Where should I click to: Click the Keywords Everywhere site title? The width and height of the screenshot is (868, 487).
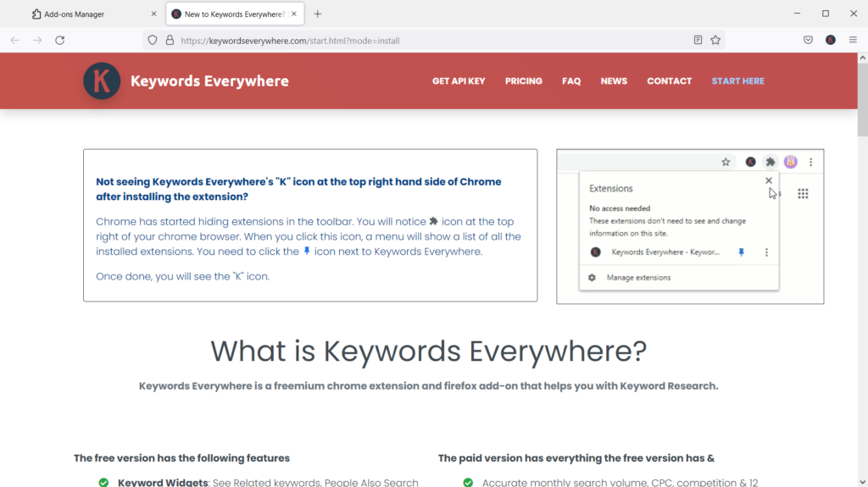[x=209, y=80]
